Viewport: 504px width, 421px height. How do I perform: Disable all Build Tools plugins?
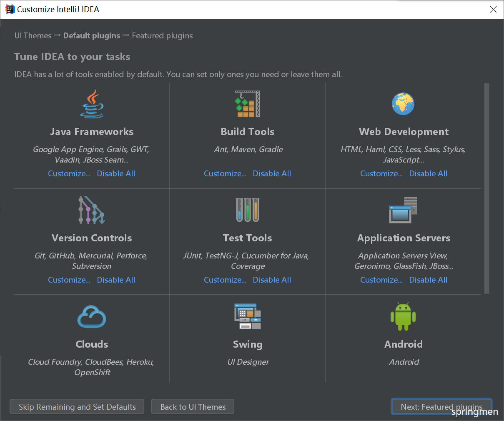pos(272,173)
